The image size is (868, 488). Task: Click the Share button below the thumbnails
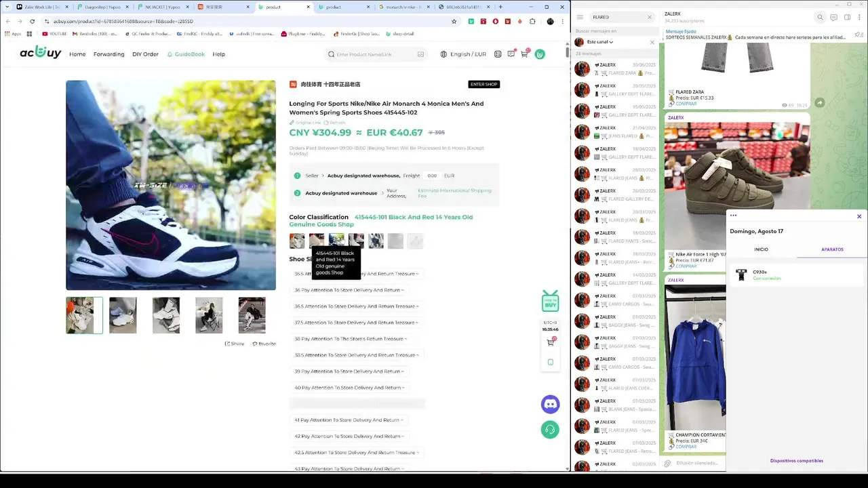coord(235,344)
